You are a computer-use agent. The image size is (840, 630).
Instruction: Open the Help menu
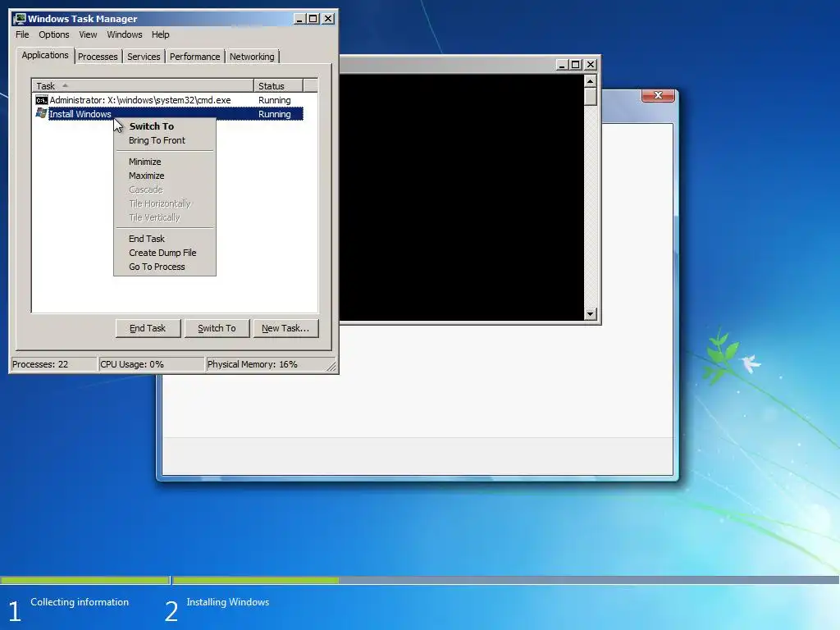[160, 34]
